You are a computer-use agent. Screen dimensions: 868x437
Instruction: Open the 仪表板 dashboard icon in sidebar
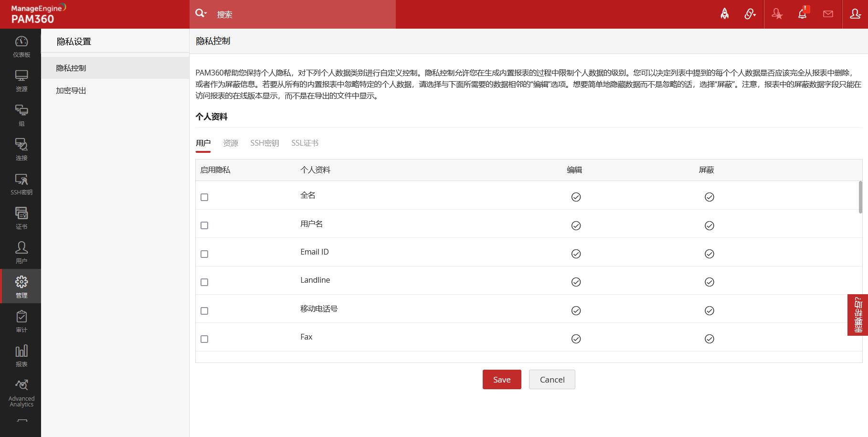click(21, 46)
